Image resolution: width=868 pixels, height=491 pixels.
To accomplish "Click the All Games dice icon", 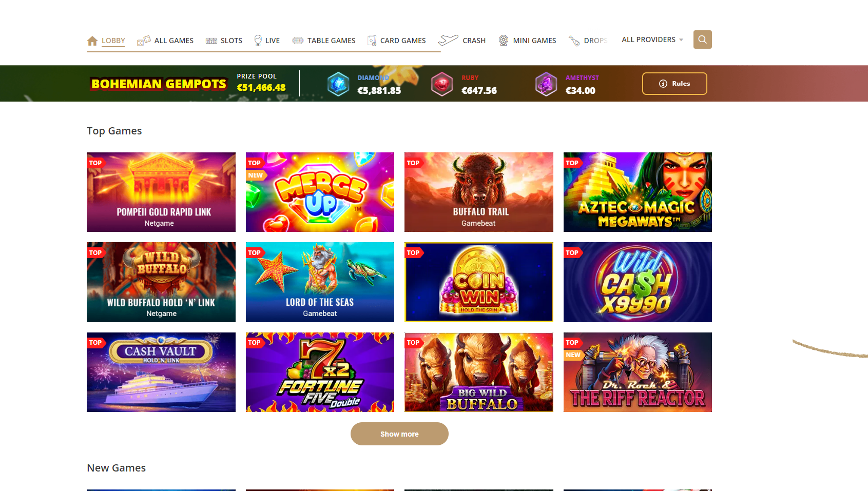I will [144, 41].
